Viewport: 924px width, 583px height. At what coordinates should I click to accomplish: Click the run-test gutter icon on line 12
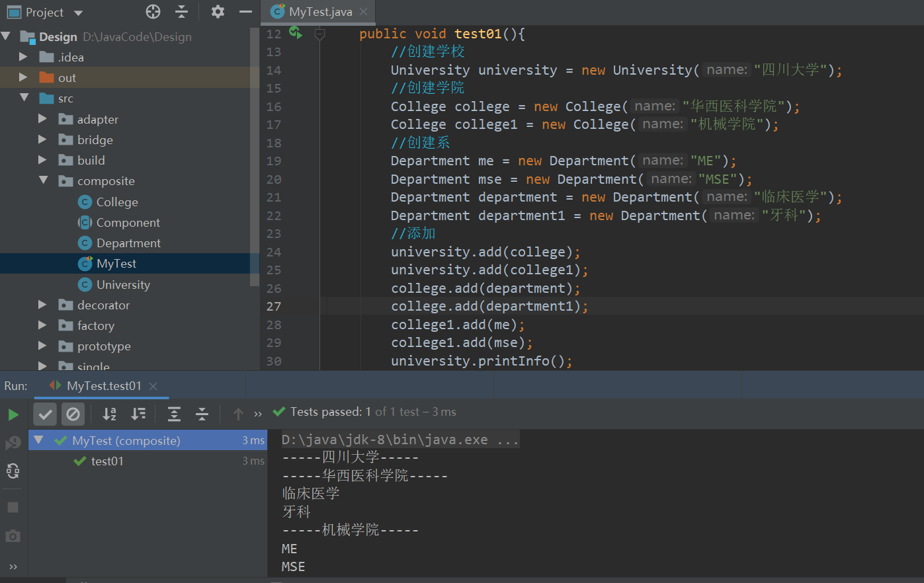point(295,33)
